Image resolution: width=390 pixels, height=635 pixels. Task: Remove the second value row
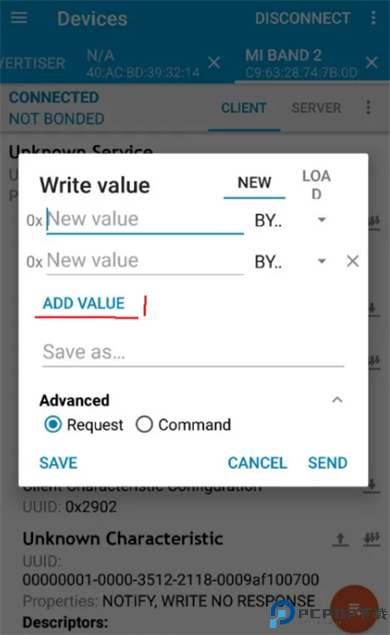[x=353, y=261]
